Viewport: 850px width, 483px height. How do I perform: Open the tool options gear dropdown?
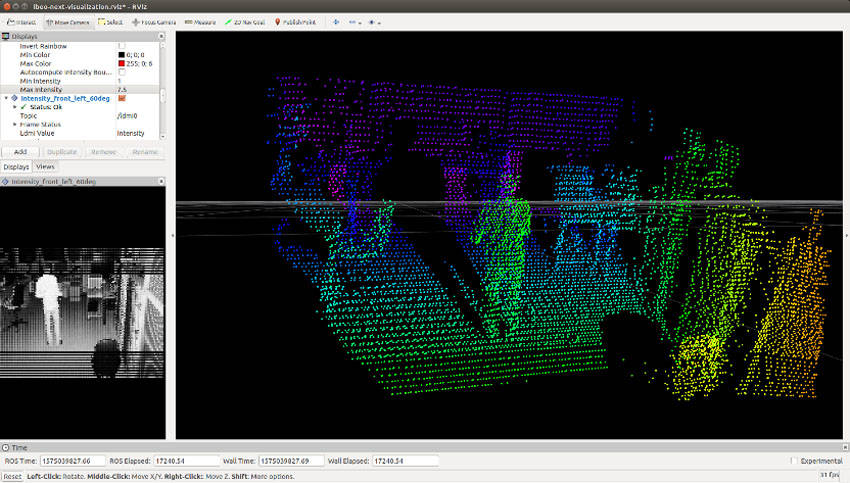pos(375,22)
